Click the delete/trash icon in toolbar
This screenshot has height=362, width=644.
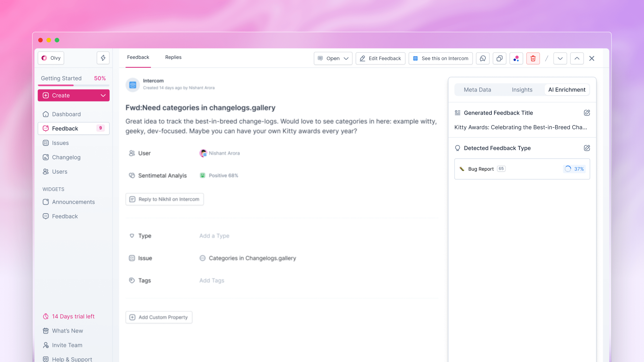[533, 58]
